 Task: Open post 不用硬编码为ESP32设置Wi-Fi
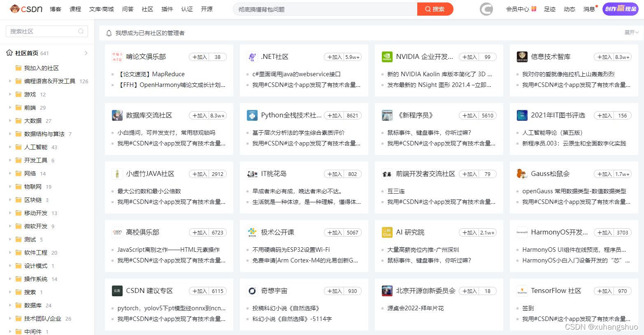[291, 250]
